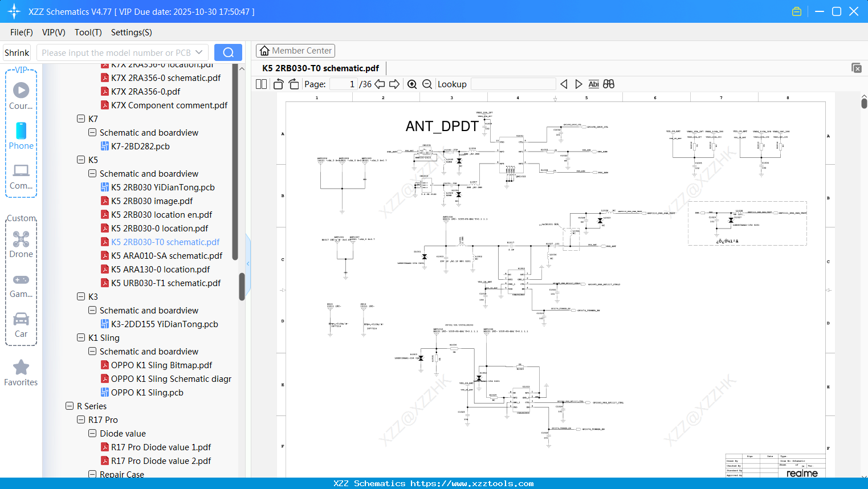Viewport: 868px width, 489px height.
Task: Click the Member Center button
Action: coord(295,51)
